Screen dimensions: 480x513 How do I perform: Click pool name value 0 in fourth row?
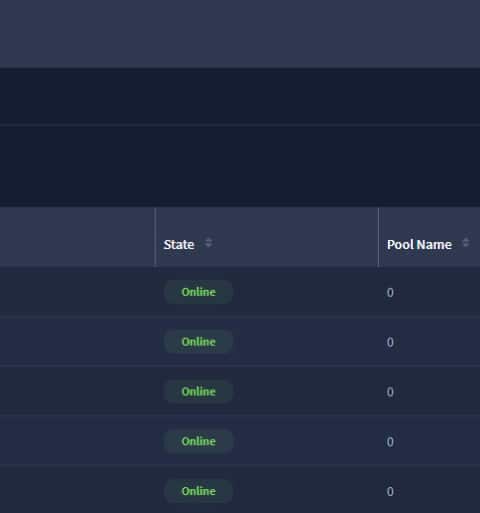[390, 442]
